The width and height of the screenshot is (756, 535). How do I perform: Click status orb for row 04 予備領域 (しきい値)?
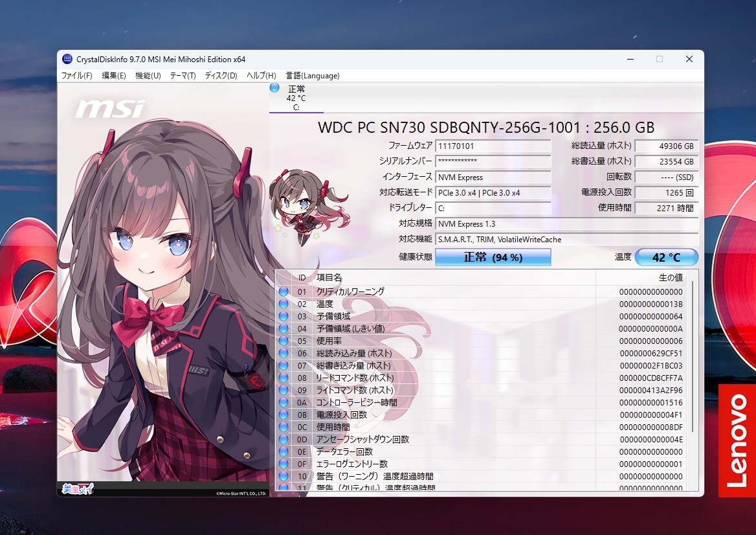(x=283, y=328)
